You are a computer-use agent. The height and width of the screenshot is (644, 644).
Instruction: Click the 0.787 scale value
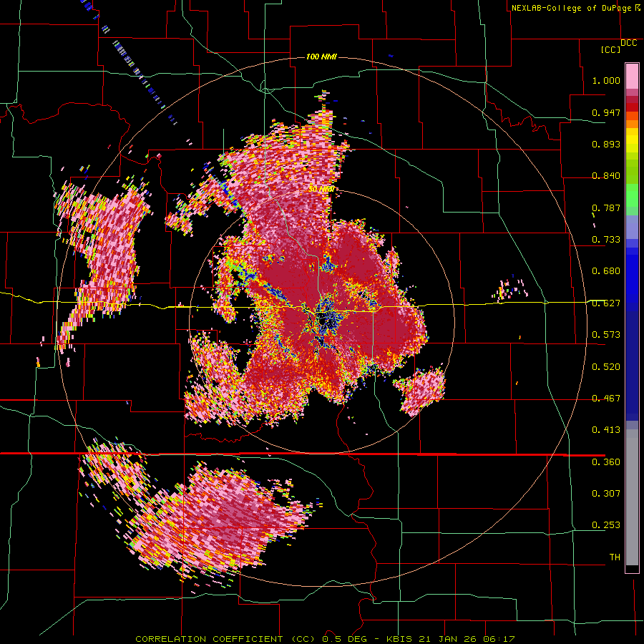[x=606, y=208]
